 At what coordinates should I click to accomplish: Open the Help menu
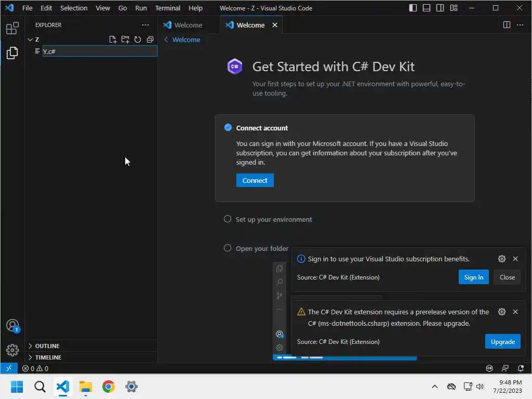click(195, 8)
